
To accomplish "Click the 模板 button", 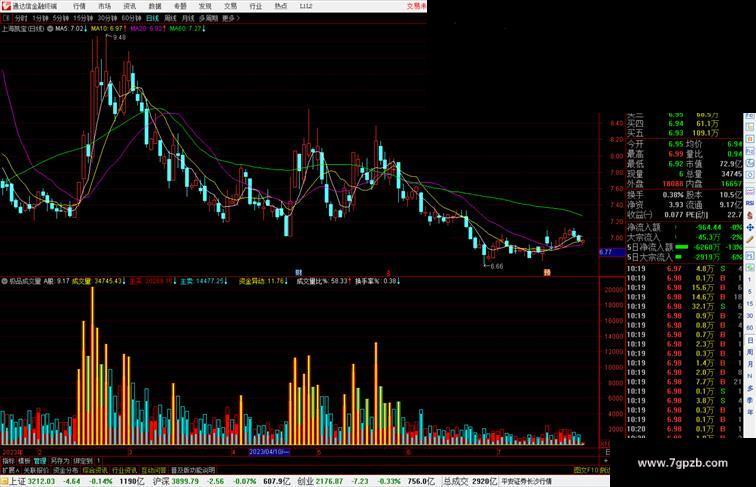I will [24, 461].
